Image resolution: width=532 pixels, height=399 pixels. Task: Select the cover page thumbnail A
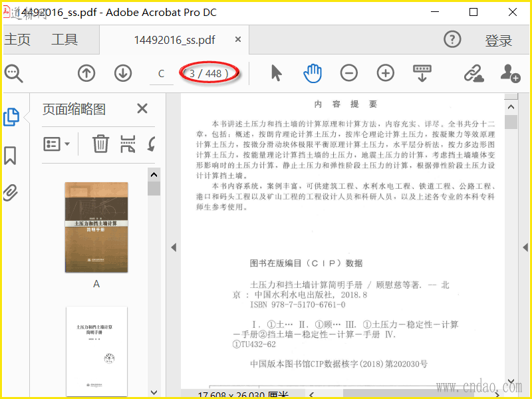click(x=96, y=227)
